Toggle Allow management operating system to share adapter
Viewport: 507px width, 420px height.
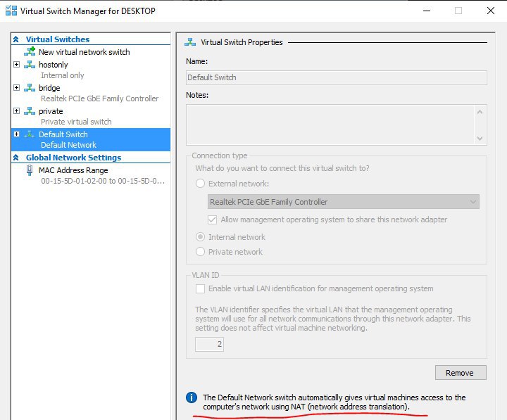[213, 219]
